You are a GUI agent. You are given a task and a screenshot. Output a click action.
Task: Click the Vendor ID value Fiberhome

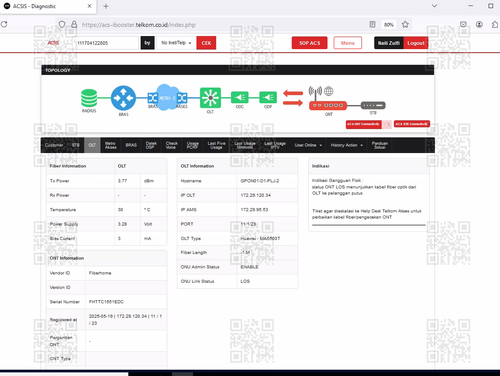(100, 273)
